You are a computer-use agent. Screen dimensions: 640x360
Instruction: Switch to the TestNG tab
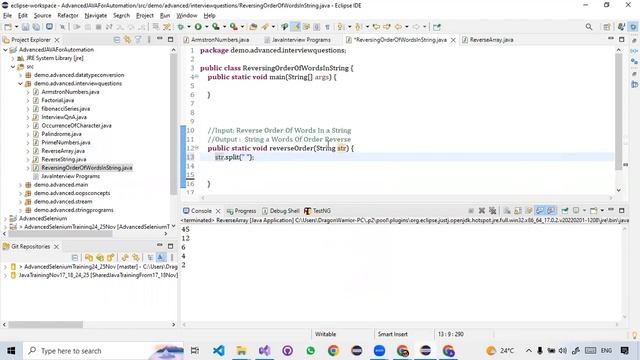tap(318, 211)
